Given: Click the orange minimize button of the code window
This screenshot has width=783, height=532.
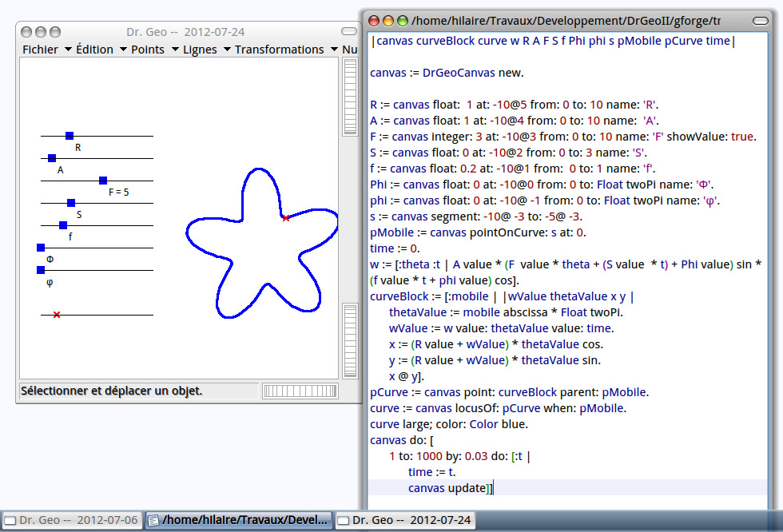Looking at the screenshot, I should 388,21.
